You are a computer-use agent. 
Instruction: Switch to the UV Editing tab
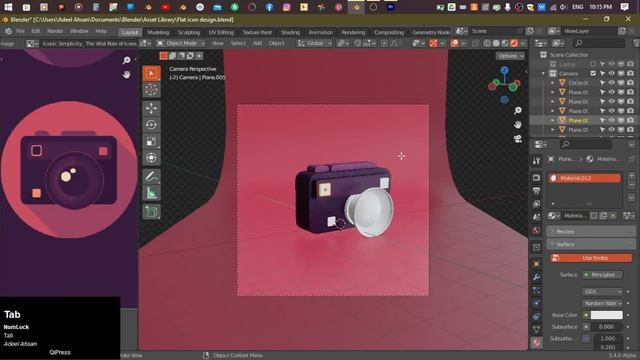(221, 32)
